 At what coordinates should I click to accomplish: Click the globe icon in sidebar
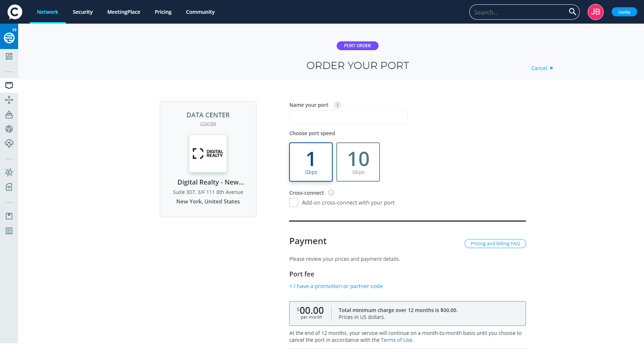[9, 129]
